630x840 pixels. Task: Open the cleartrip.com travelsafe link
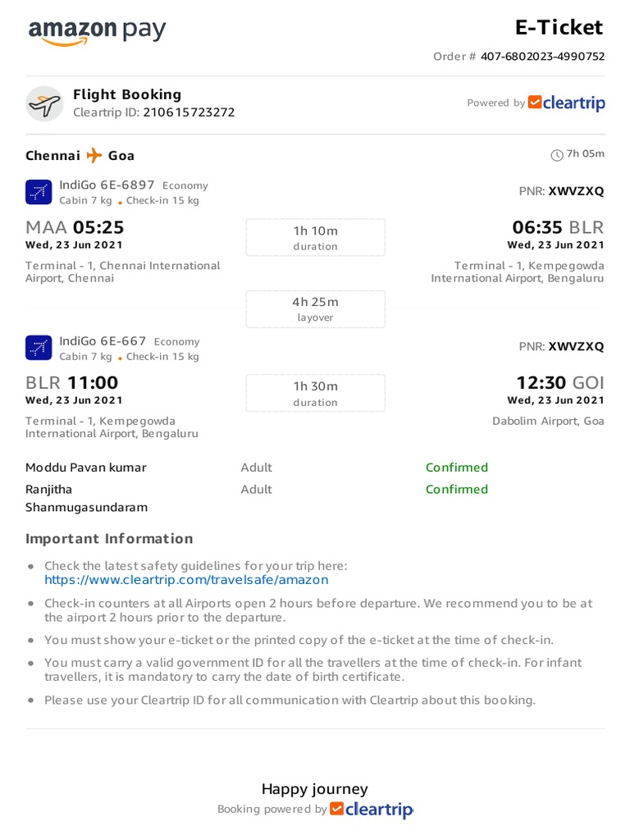[186, 580]
